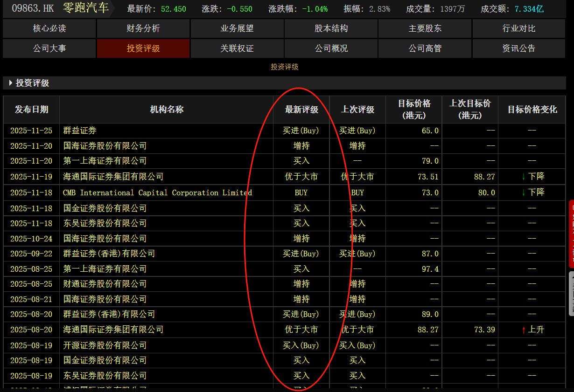
Task: Click the percentage change -1.04%
Action: pyautogui.click(x=315, y=9)
